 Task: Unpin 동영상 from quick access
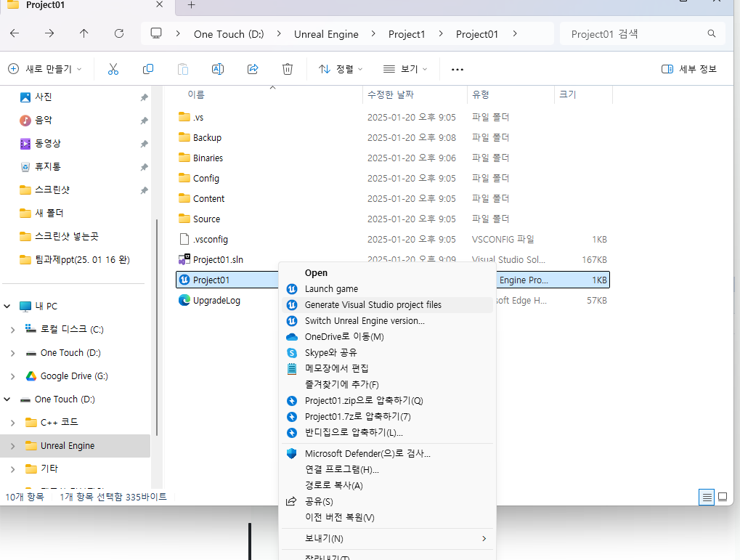point(144,144)
